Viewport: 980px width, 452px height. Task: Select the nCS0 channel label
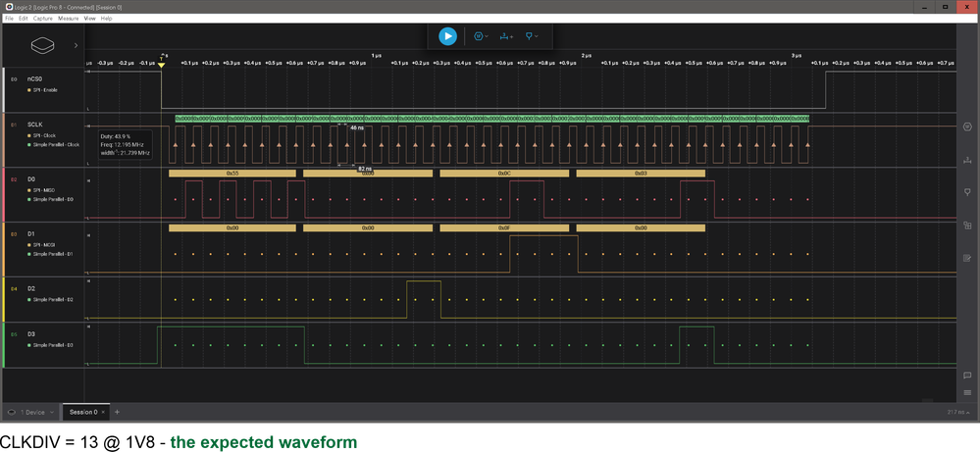[x=35, y=79]
